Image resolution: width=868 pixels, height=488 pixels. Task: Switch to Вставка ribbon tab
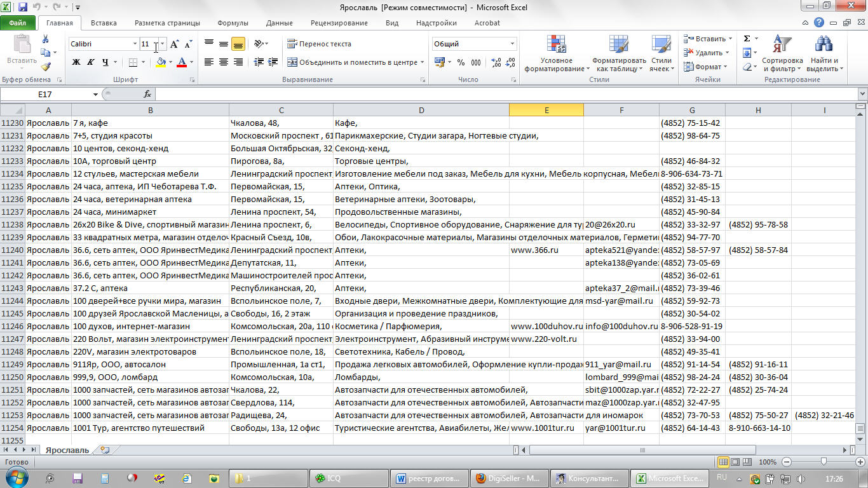tap(104, 23)
